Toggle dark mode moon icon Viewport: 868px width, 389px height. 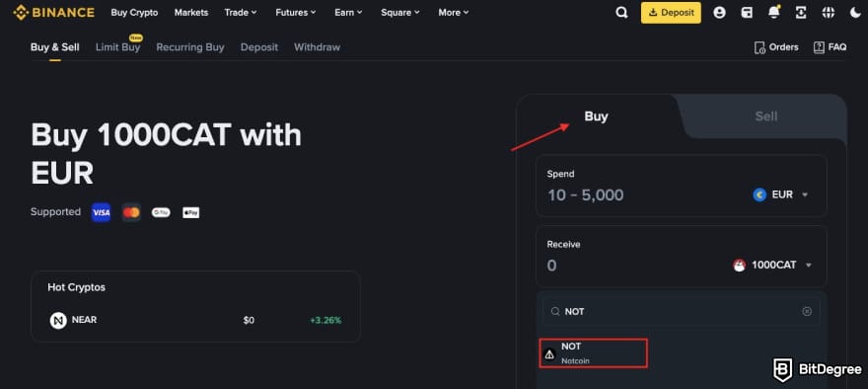(x=855, y=12)
